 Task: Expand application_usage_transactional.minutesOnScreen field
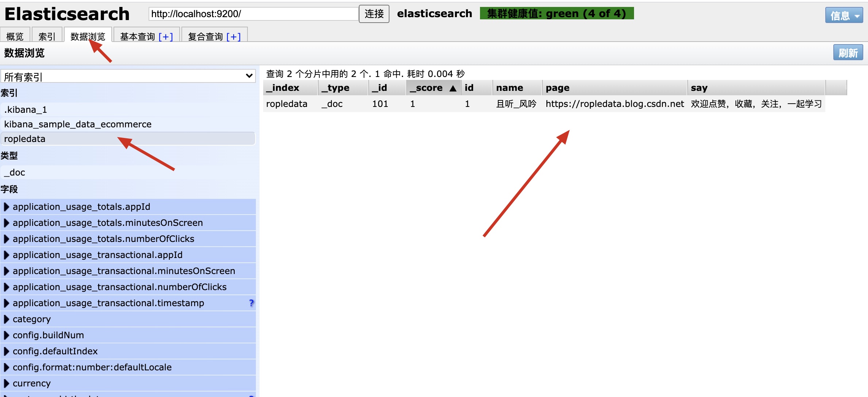pos(128,271)
